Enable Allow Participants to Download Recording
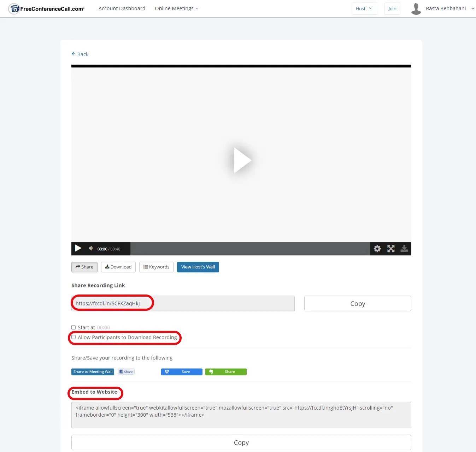Image resolution: width=476 pixels, height=452 pixels. (74, 337)
